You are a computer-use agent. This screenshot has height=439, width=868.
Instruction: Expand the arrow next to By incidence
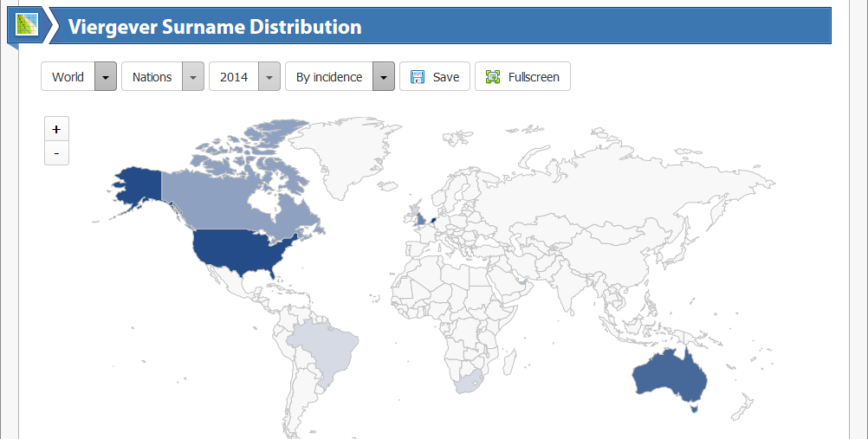pos(384,76)
